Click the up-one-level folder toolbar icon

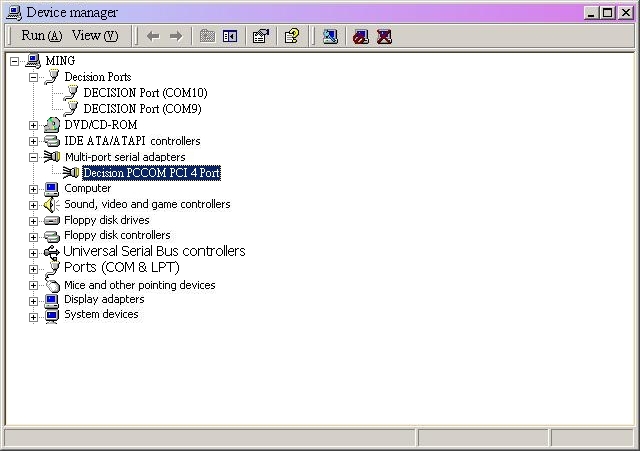pos(207,36)
